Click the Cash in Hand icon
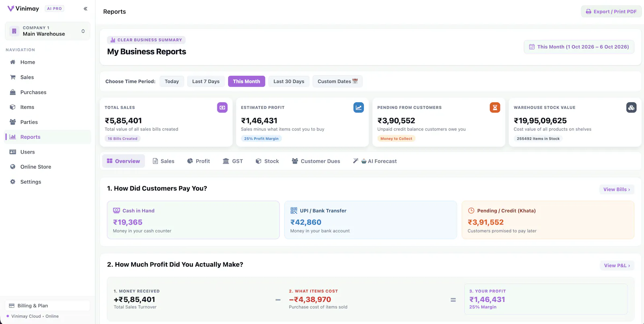 pyautogui.click(x=117, y=210)
